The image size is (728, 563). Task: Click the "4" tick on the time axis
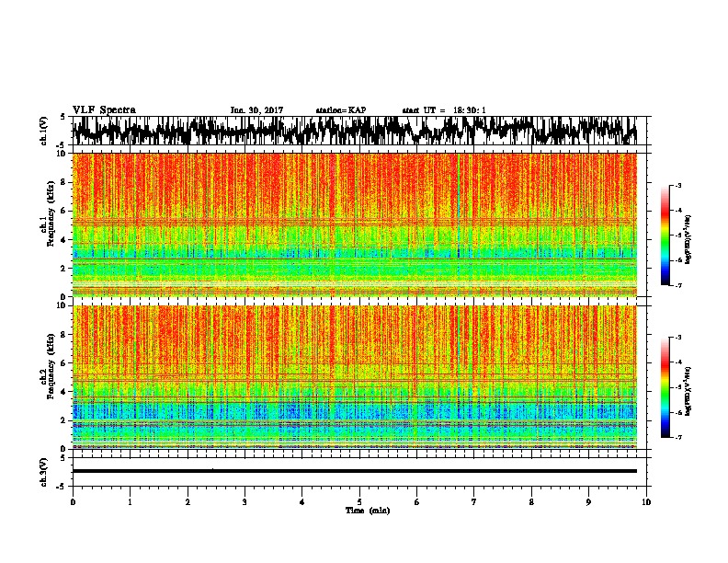click(302, 502)
